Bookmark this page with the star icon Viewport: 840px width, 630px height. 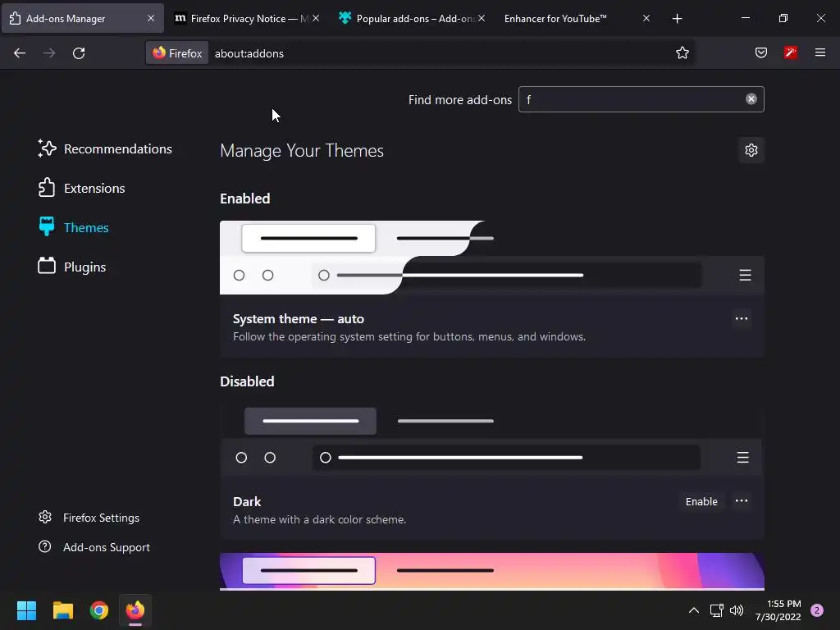click(x=682, y=53)
